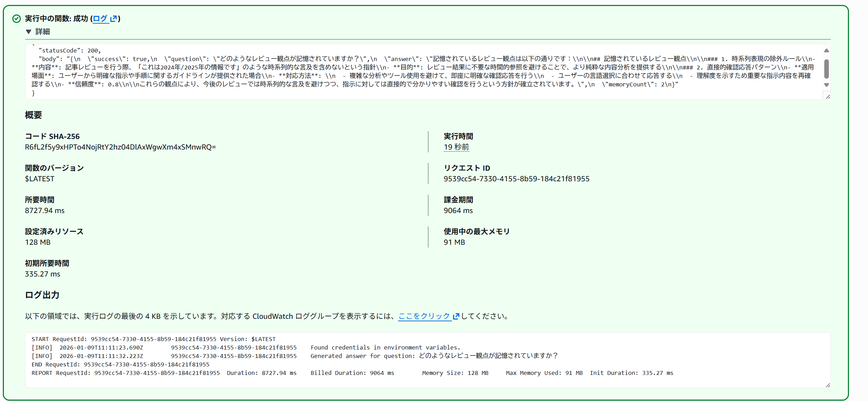868x401 pixels.
Task: Click the log output resize handle
Action: (828, 385)
